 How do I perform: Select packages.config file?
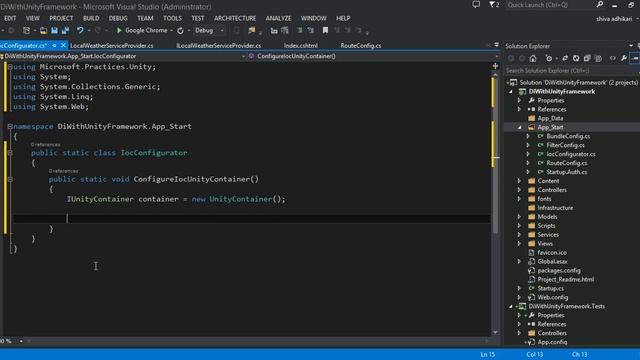tap(559, 270)
